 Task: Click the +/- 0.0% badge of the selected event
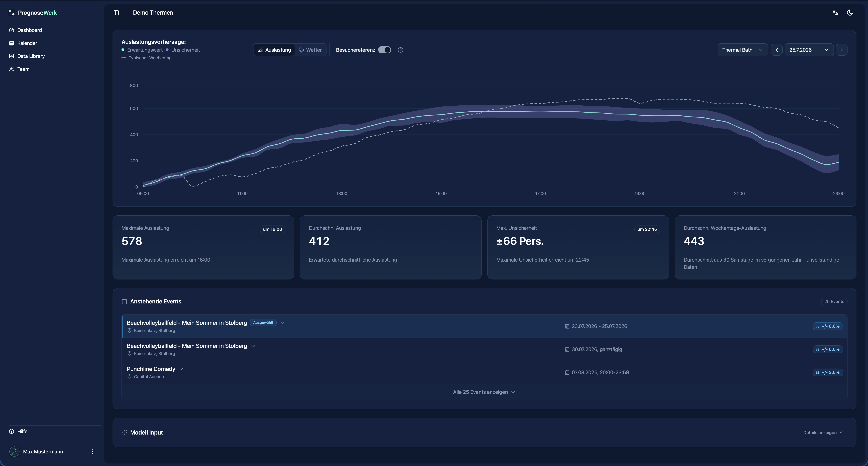[828, 326]
